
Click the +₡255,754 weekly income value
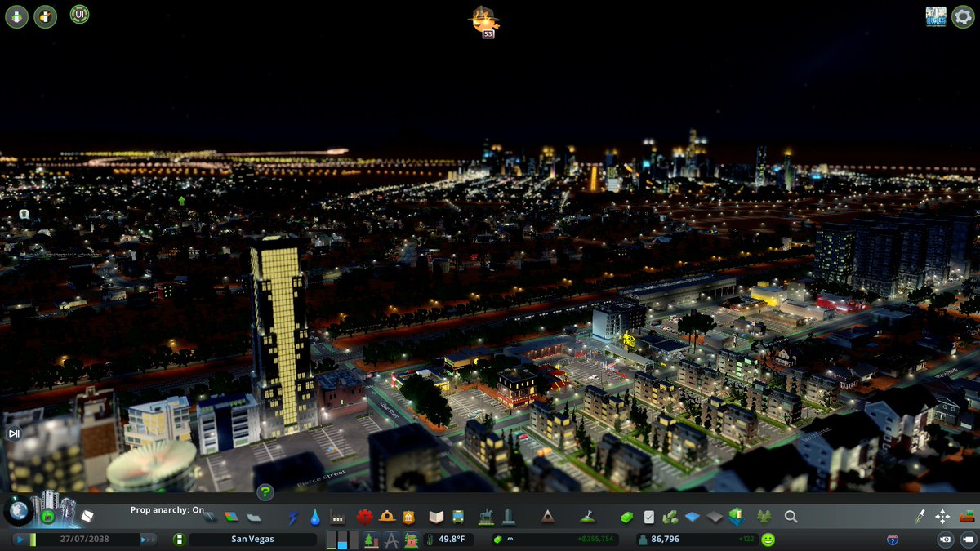[595, 540]
